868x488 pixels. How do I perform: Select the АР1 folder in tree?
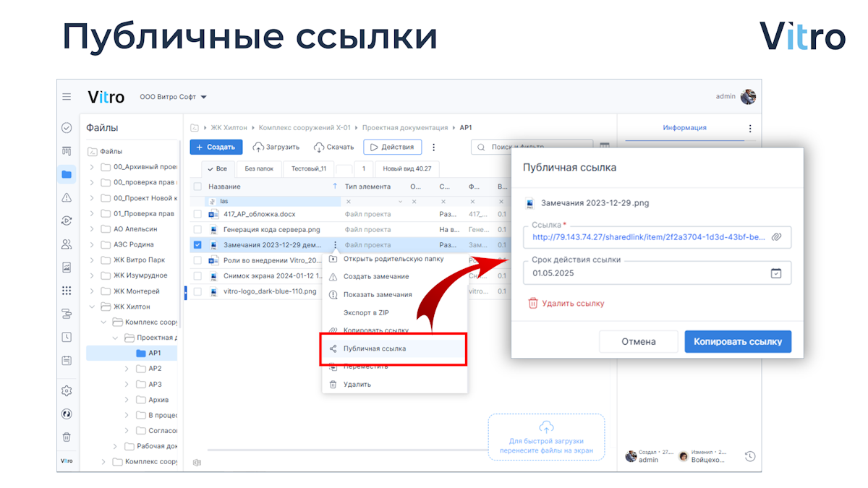[x=132, y=353]
